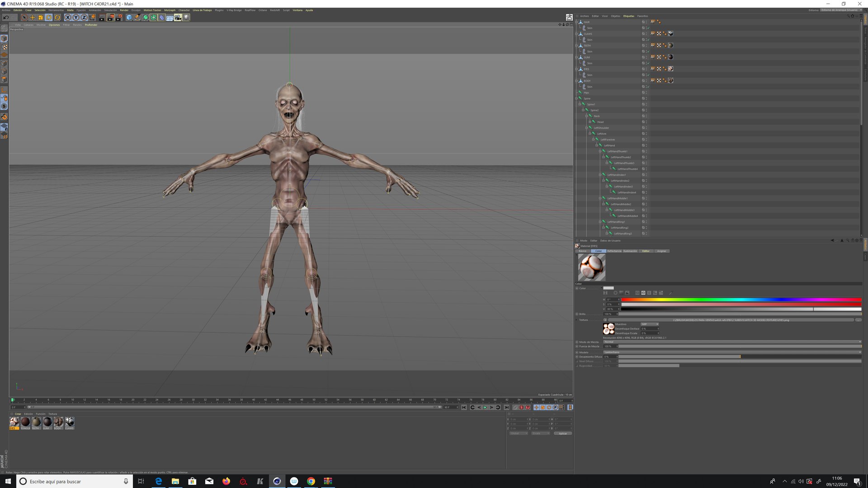The height and width of the screenshot is (488, 868).
Task: Open the Character menu
Action: point(184,10)
